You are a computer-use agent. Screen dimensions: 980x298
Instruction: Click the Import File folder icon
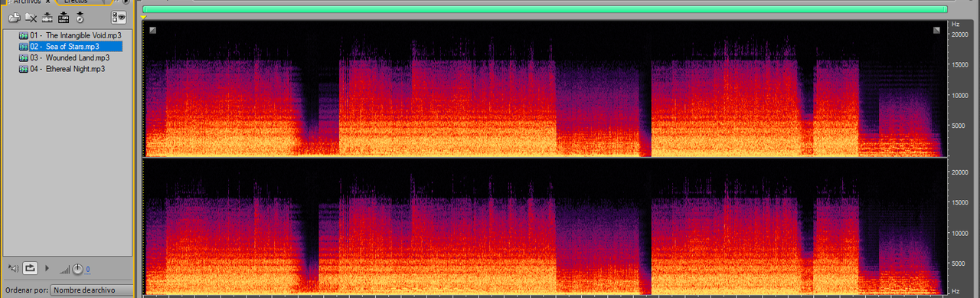14,17
